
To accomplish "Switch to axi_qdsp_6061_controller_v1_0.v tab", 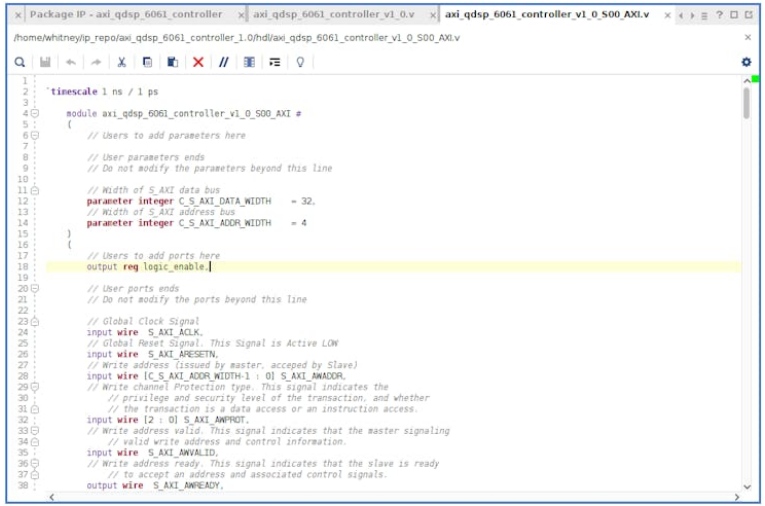I will [333, 15].
